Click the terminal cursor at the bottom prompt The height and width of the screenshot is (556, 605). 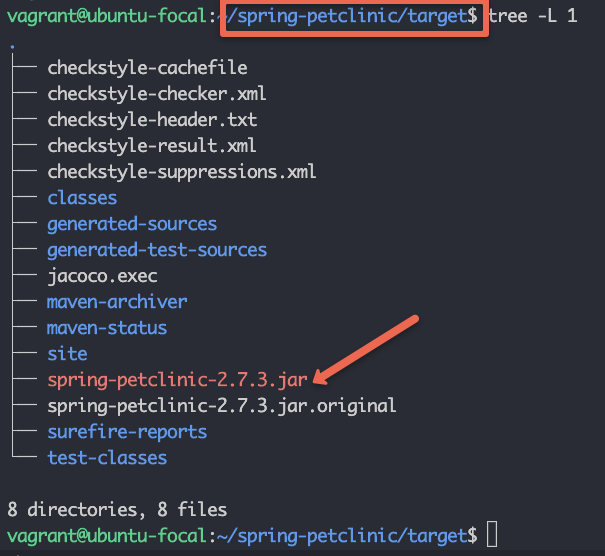(492, 534)
